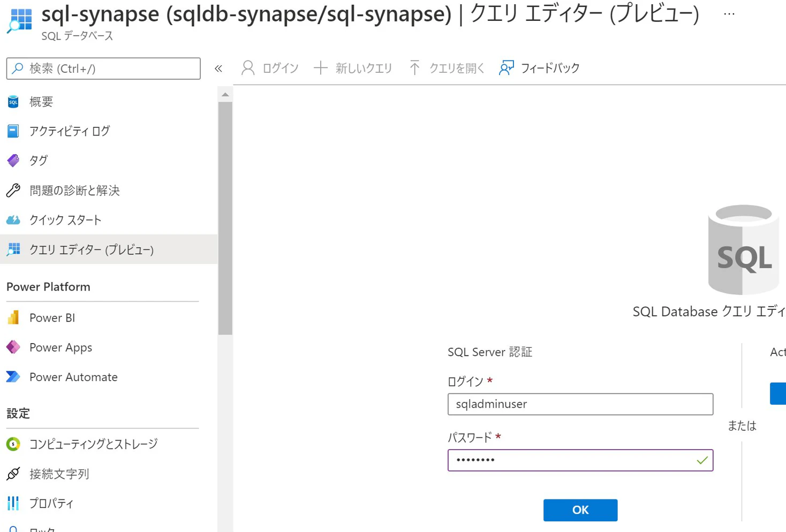Open the ellipsis more options in the header

click(x=729, y=14)
